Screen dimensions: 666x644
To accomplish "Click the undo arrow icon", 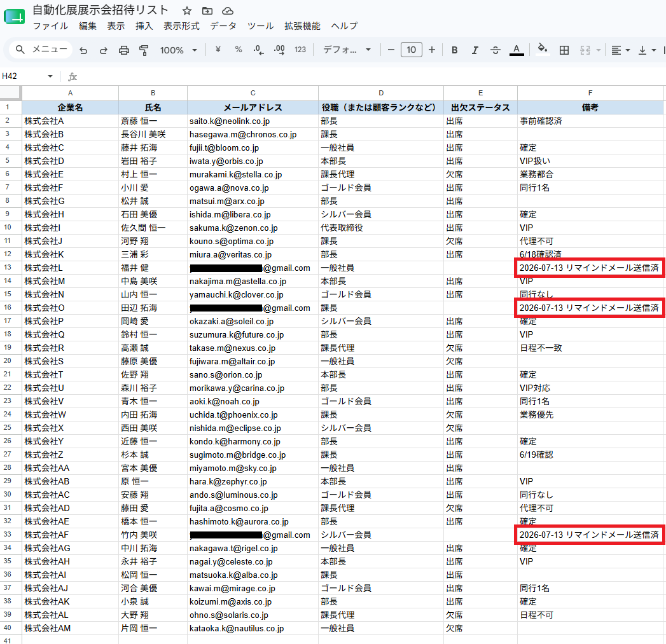I will (x=83, y=50).
